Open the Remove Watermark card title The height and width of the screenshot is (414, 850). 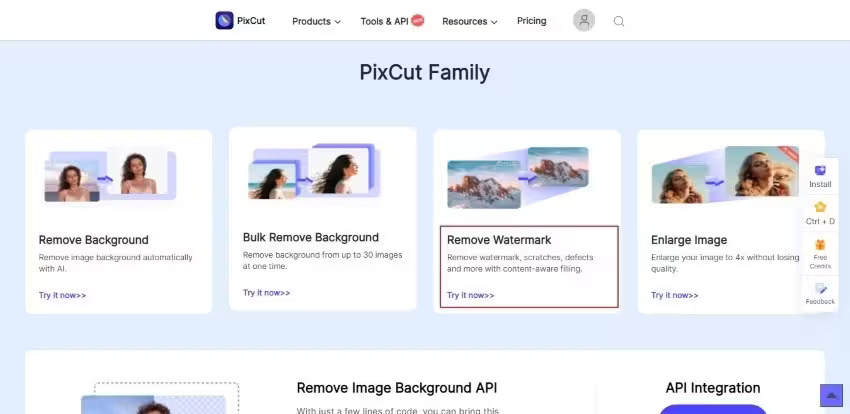499,240
